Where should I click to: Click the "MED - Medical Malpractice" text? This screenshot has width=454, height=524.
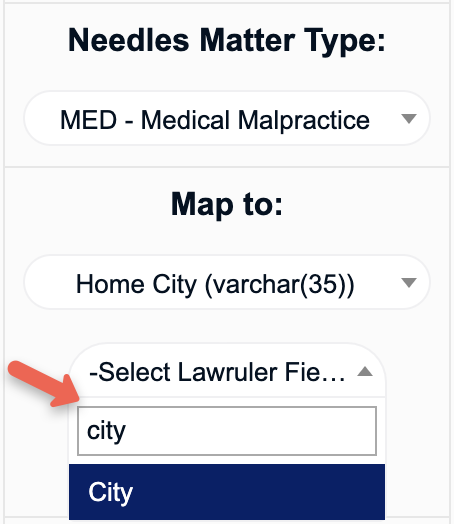point(215,120)
